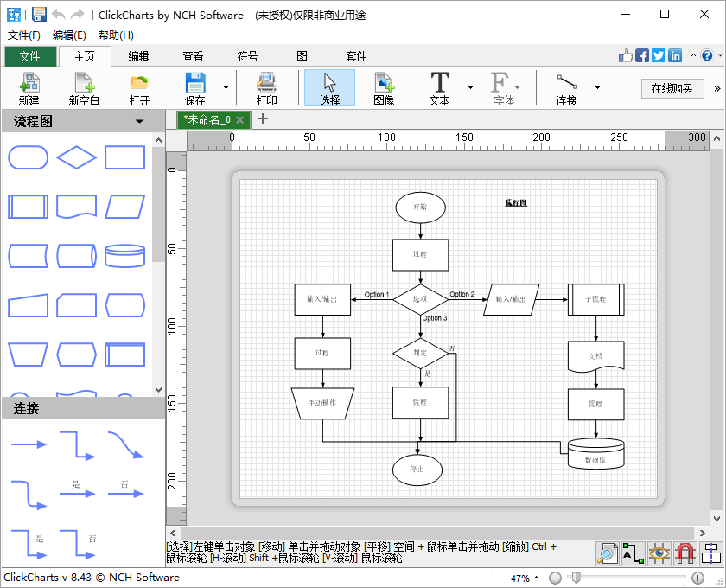Select the 数据库 shape on canvas
726x588 pixels.
(595, 454)
